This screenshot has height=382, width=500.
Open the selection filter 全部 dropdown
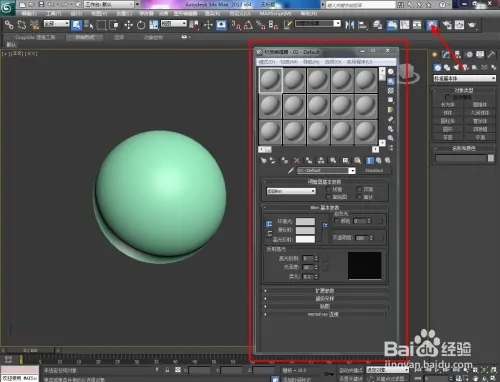click(57, 23)
